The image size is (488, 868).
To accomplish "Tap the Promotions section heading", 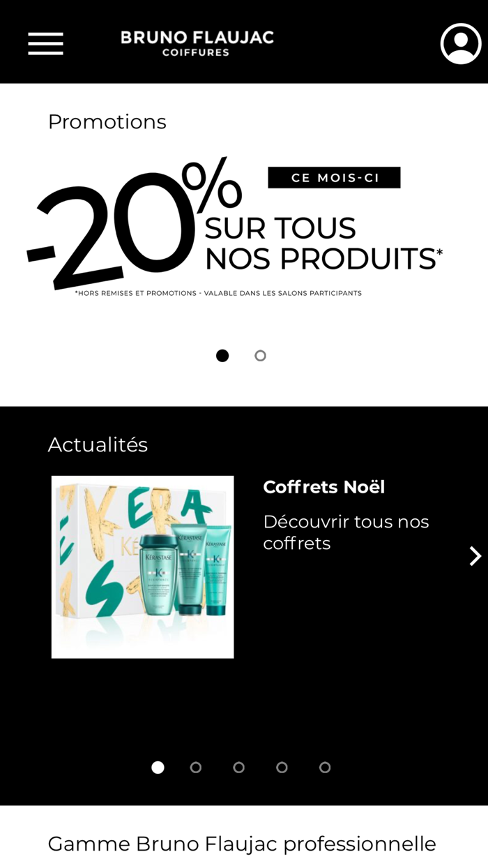I will click(107, 122).
